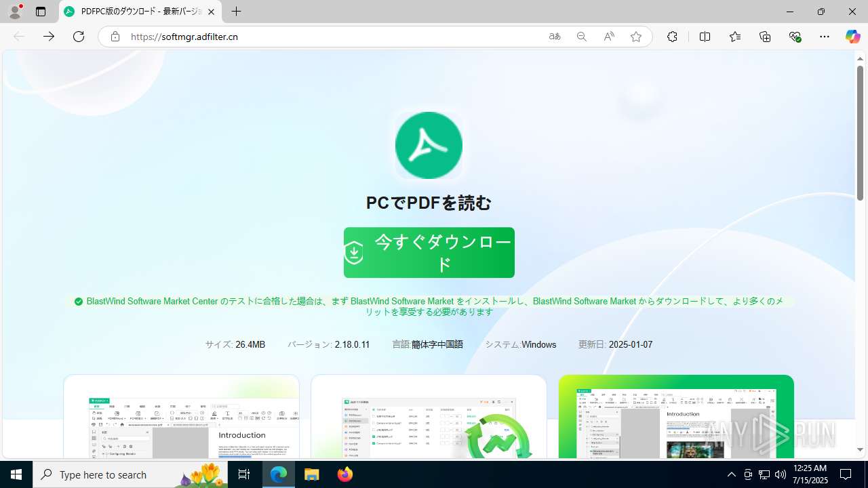Screen dimensions: 868x488
Task: Open the Favorites list icon
Action: [735, 37]
